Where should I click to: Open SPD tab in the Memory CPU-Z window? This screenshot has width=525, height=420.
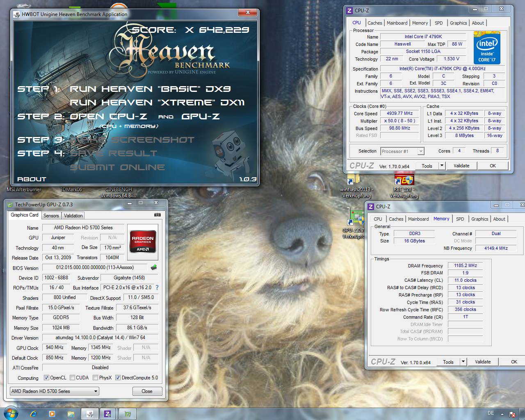[x=460, y=219]
